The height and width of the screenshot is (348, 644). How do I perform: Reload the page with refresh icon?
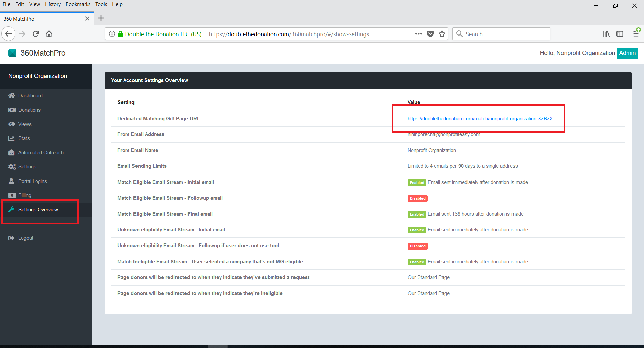click(36, 34)
